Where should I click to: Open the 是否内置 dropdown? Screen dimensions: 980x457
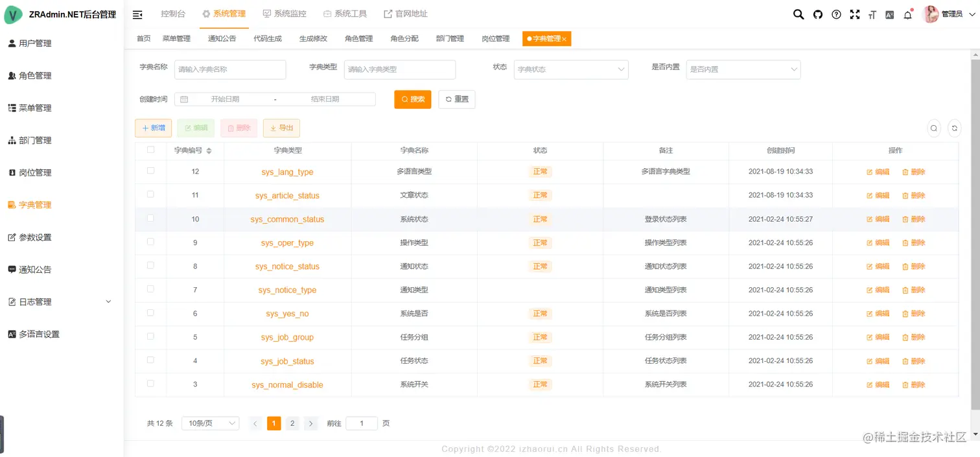click(x=743, y=69)
